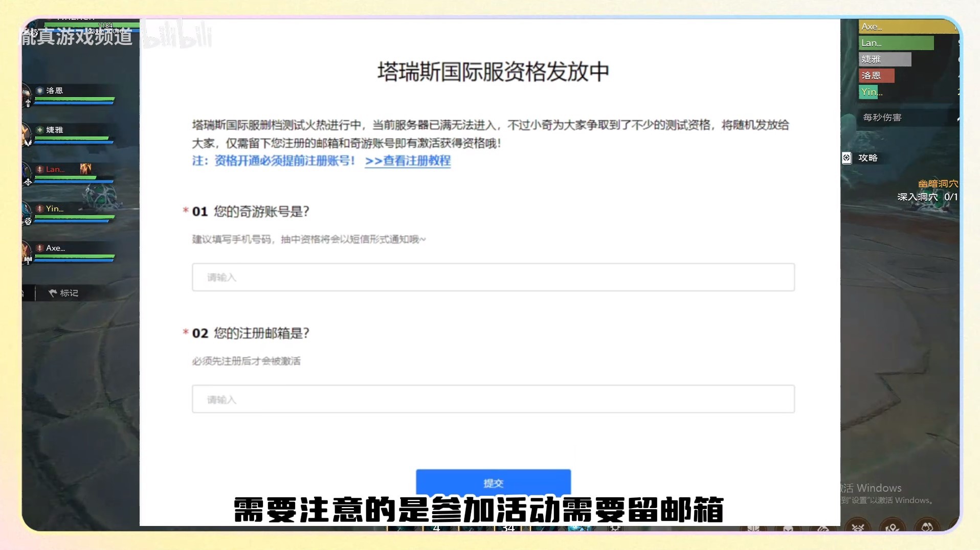The height and width of the screenshot is (550, 980).
Task: Submit the form with 提交 button
Action: [x=493, y=483]
